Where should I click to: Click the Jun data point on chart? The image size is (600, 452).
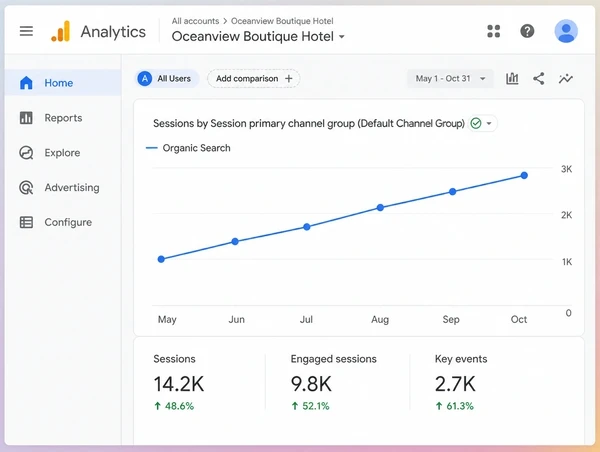(235, 242)
